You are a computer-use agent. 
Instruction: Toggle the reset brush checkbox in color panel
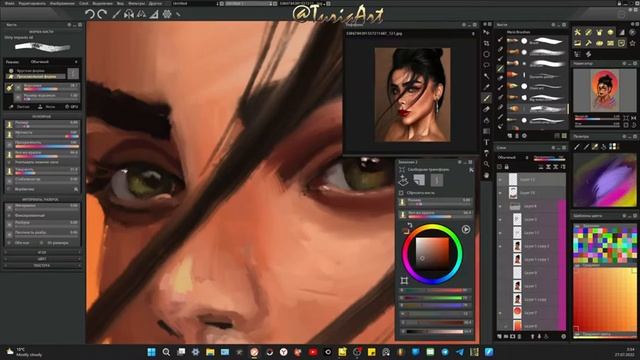click(401, 193)
